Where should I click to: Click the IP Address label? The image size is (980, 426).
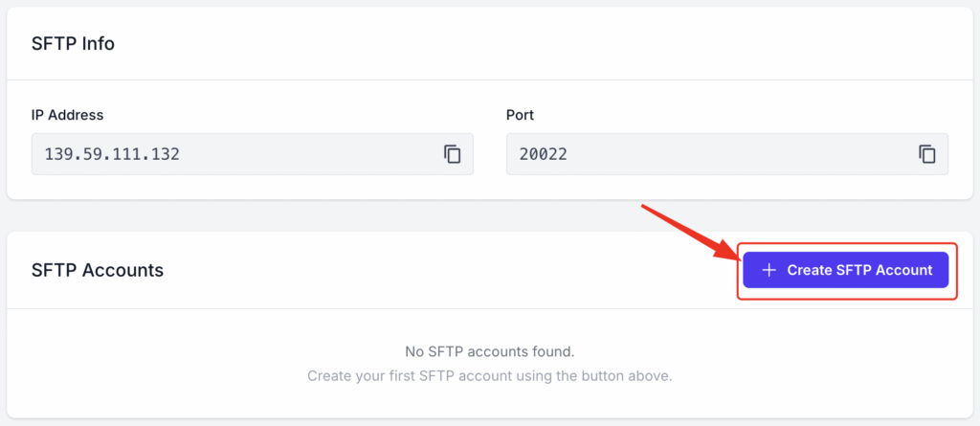coord(68,115)
